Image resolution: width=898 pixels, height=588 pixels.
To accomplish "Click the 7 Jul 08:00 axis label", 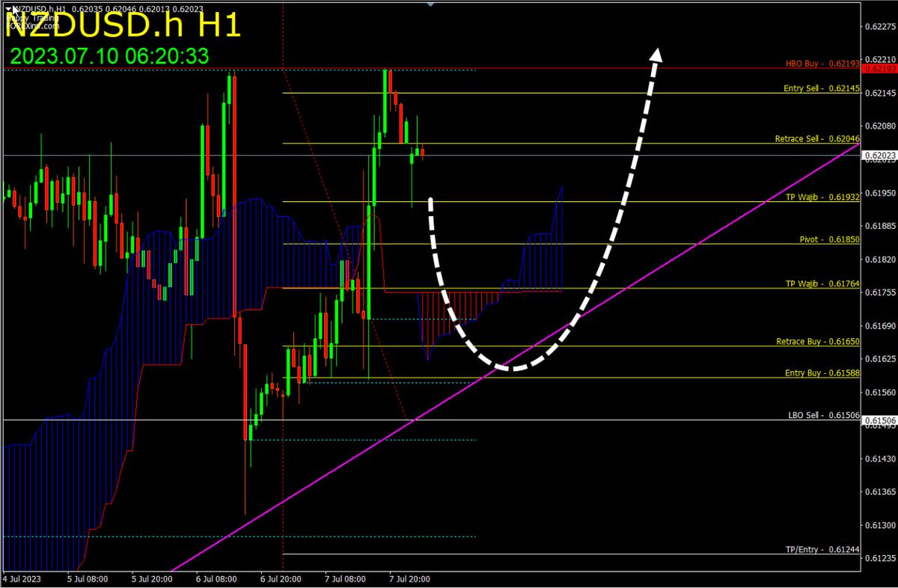I will 346,579.
